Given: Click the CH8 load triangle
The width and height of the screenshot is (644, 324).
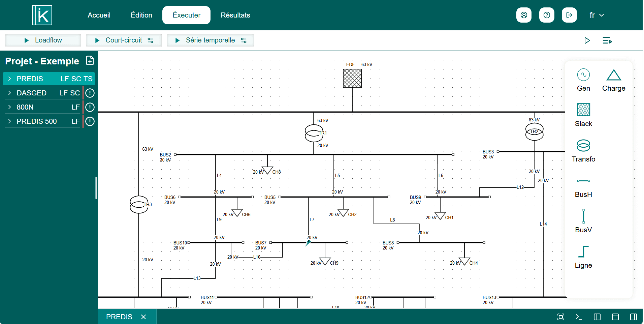Looking at the screenshot, I should point(267,170).
